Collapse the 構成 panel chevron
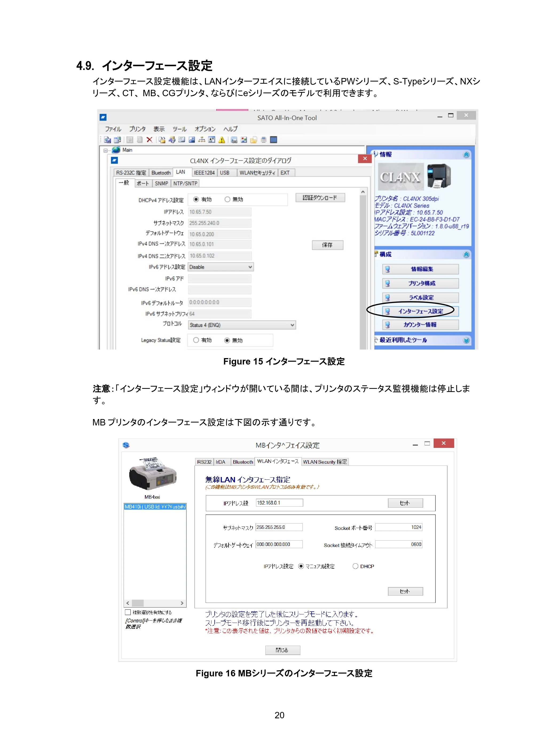Image resolution: width=534 pixels, height=756 pixels. pyautogui.click(x=466, y=254)
